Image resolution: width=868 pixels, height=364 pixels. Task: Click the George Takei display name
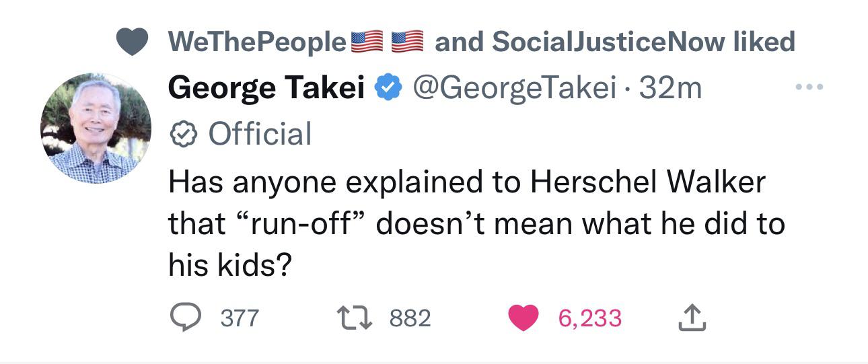[266, 88]
